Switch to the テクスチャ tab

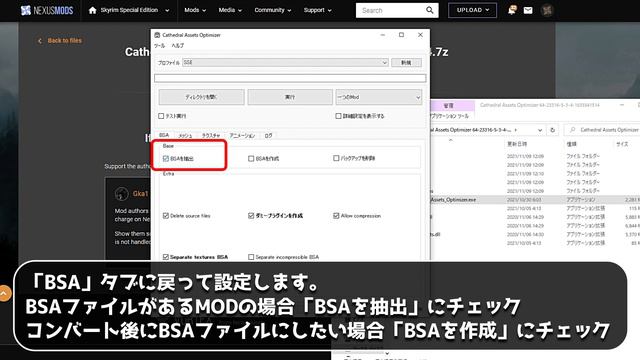[211, 136]
